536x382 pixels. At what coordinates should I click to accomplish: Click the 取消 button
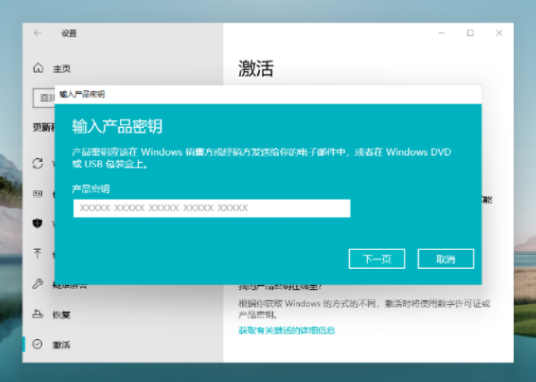click(x=446, y=259)
